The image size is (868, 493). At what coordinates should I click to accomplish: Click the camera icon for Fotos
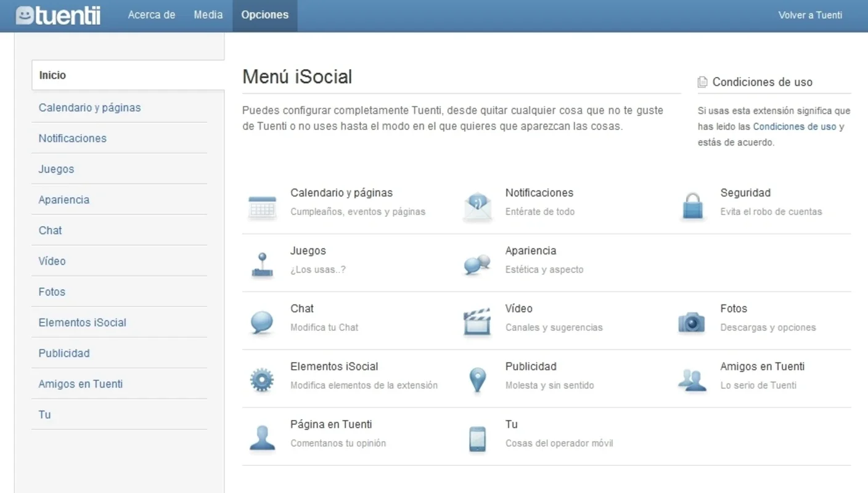coord(691,322)
